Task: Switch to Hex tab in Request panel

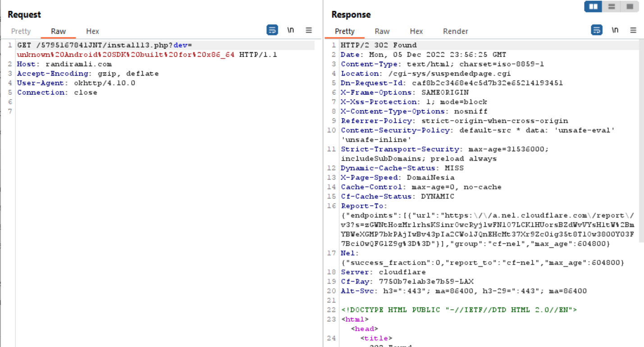Action: (x=92, y=31)
